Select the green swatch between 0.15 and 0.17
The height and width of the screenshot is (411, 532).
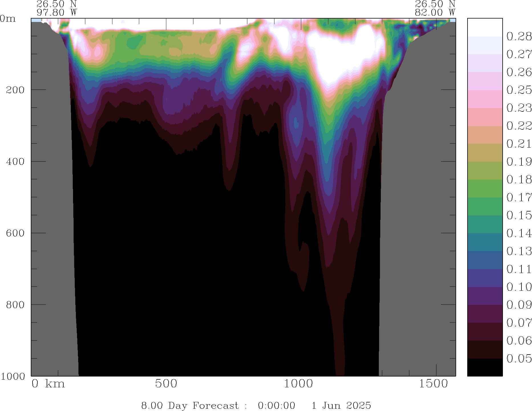click(x=485, y=206)
